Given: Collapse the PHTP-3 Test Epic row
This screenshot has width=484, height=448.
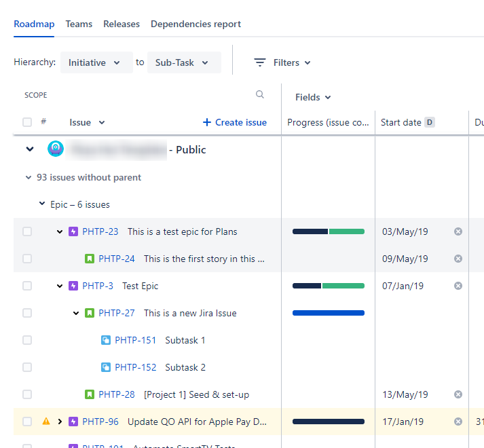Looking at the screenshot, I should point(60,286).
